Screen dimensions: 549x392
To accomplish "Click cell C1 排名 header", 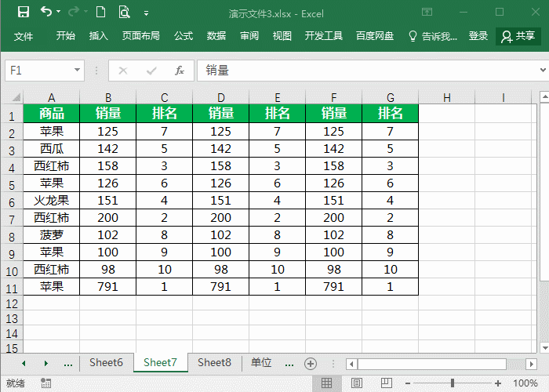I will (164, 114).
